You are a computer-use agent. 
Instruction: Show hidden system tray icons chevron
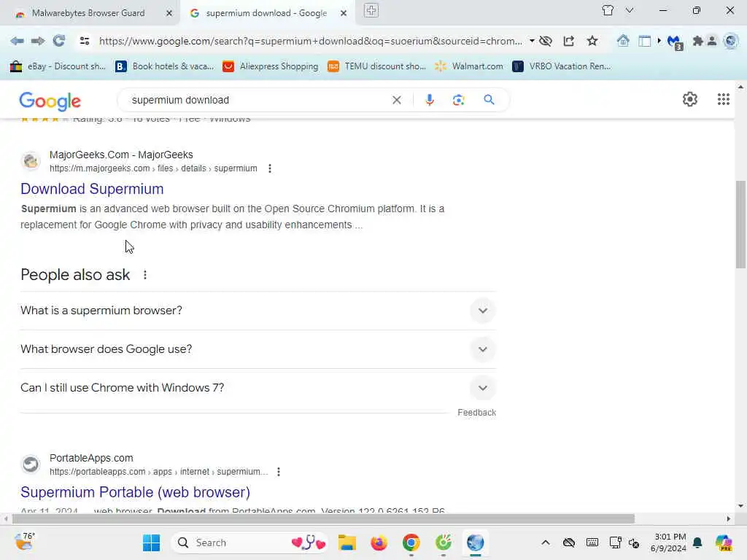[x=546, y=542]
